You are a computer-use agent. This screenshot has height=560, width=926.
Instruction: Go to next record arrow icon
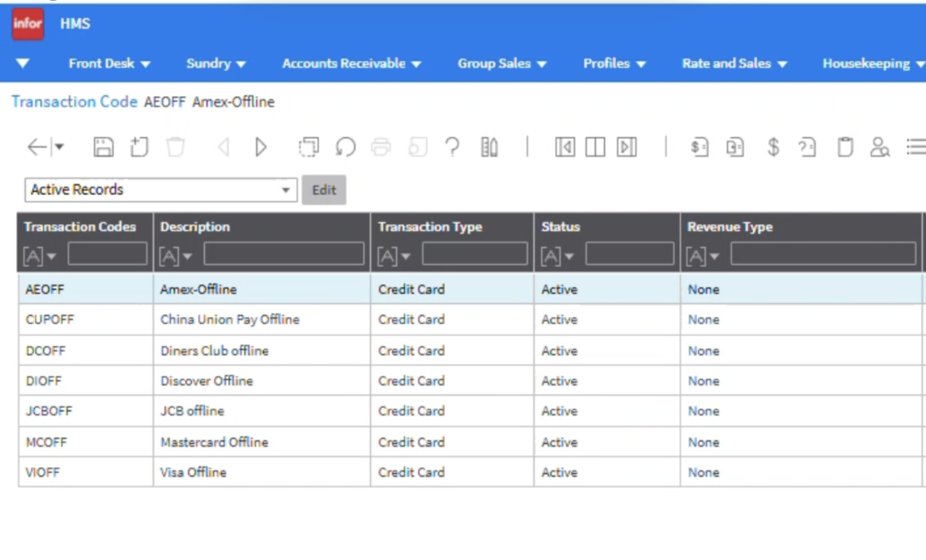point(260,147)
